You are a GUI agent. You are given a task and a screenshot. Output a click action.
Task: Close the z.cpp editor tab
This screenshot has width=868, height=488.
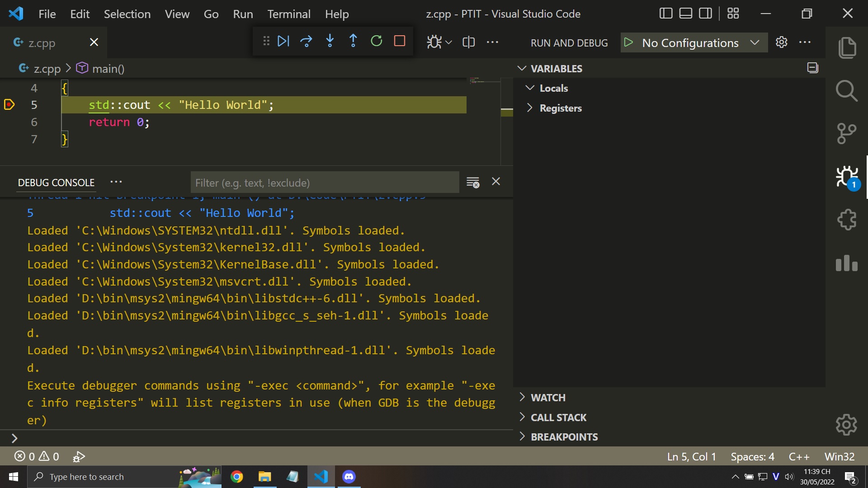click(94, 42)
